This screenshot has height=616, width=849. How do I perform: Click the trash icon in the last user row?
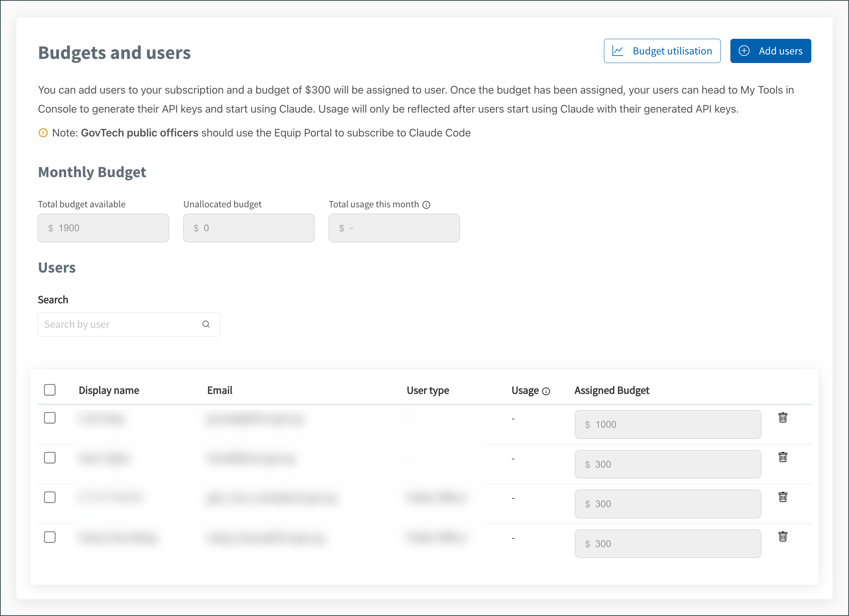point(783,536)
